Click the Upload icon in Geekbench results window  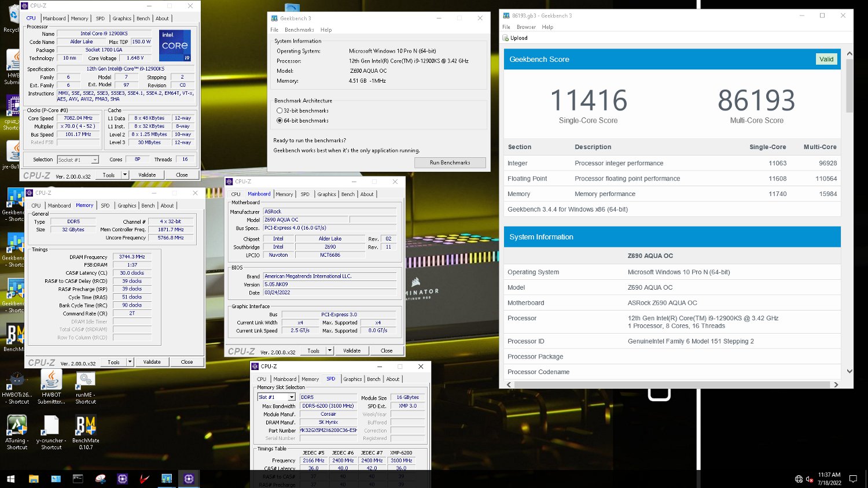(505, 38)
